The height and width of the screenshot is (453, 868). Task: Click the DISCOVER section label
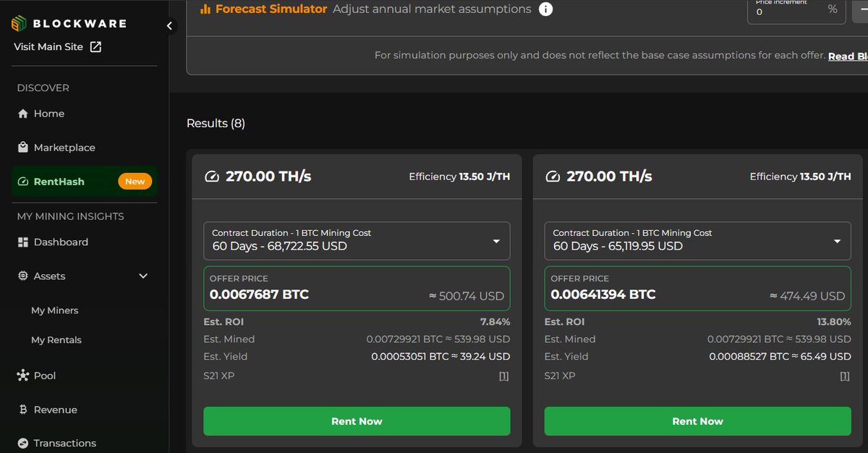click(43, 88)
